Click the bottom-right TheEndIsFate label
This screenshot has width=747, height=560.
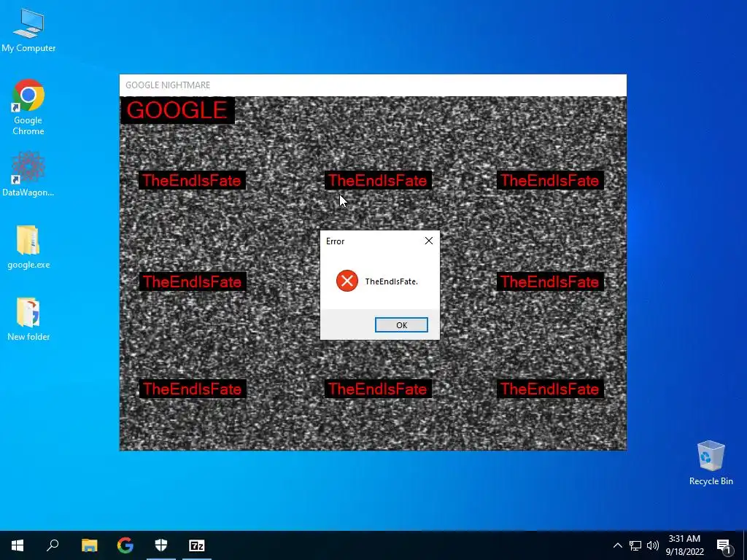click(550, 389)
